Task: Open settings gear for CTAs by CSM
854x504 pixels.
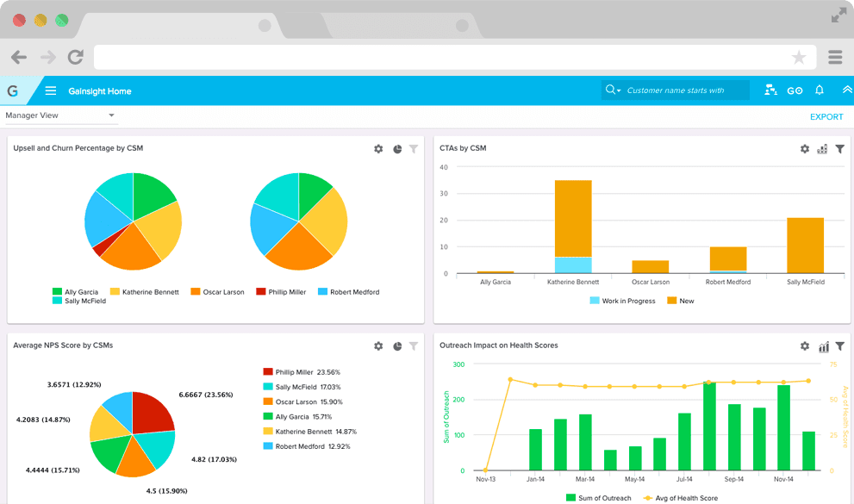Action: [805, 149]
